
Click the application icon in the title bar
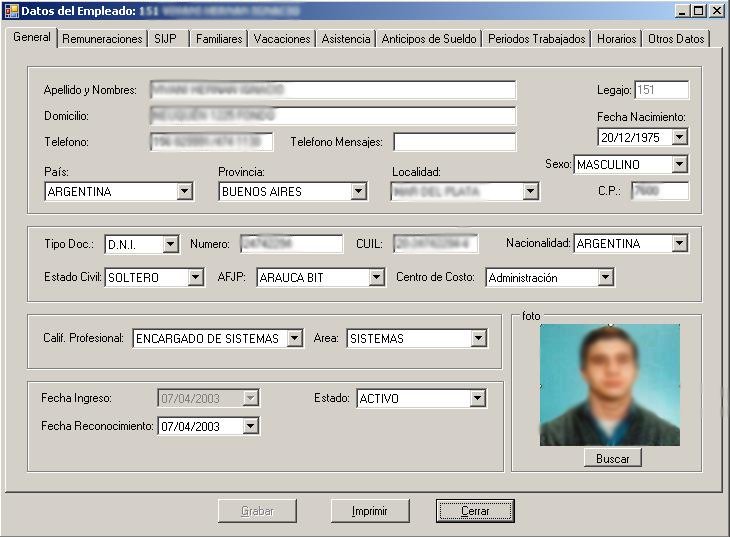pyautogui.click(x=12, y=10)
